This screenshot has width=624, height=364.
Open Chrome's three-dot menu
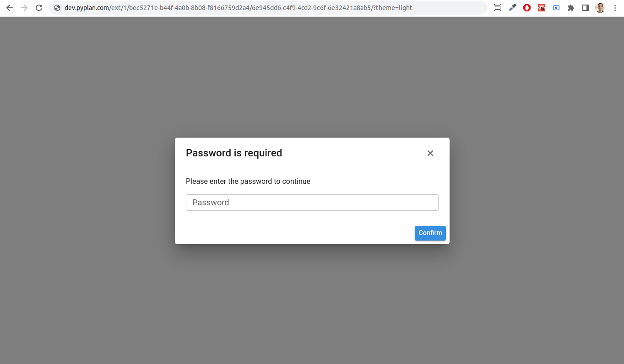pos(615,8)
